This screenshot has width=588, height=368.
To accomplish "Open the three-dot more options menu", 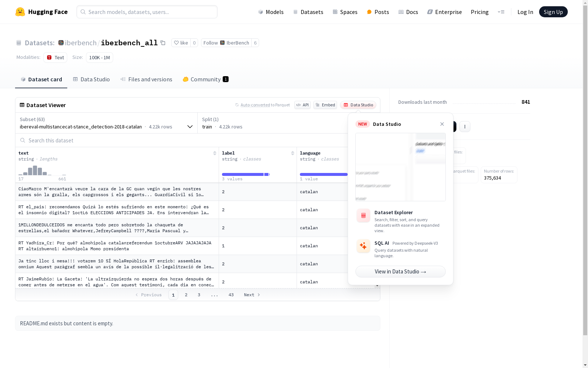I will 465,127.
